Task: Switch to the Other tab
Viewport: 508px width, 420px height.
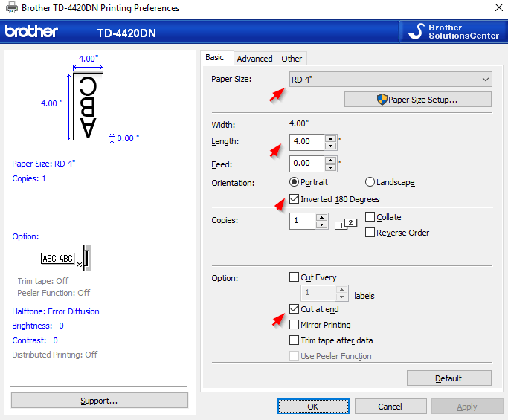Action: coord(292,59)
